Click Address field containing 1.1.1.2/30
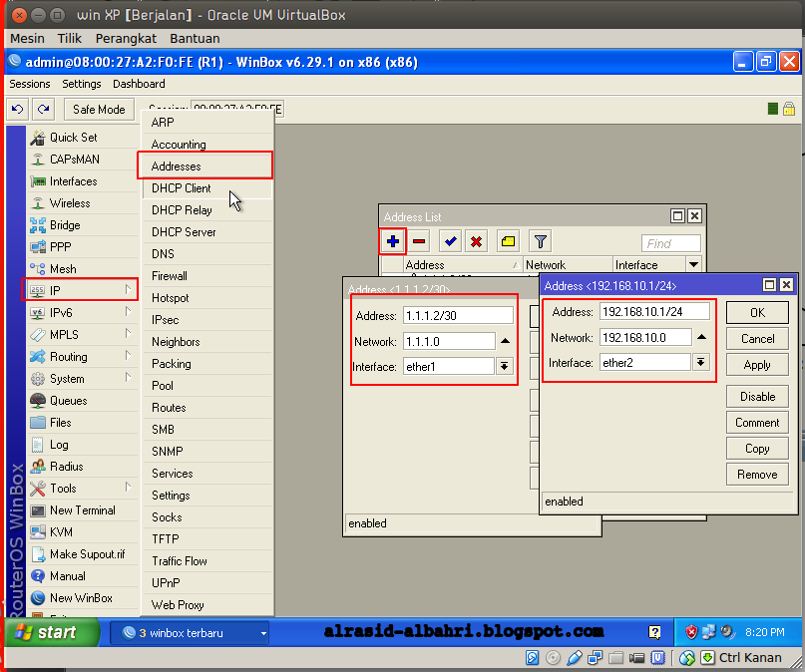 pyautogui.click(x=459, y=315)
